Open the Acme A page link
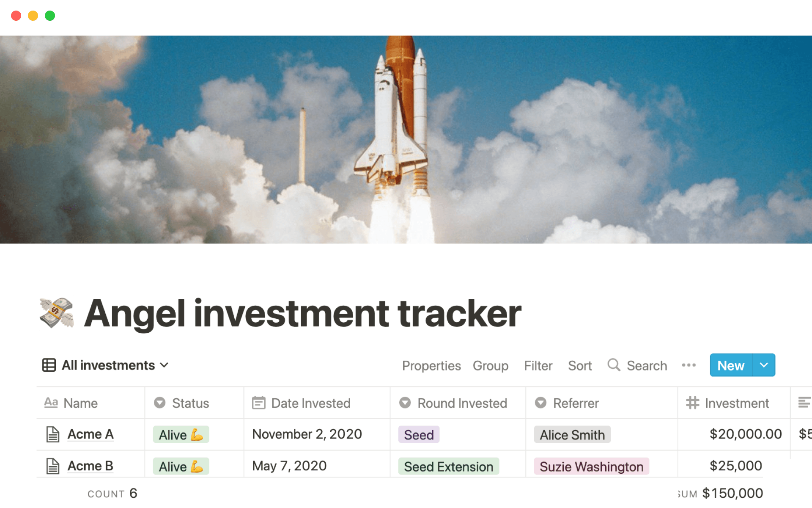Screen dimensions: 812x508 click(x=91, y=434)
